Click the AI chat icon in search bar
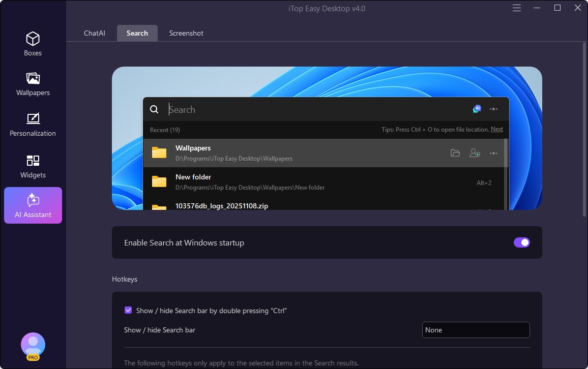The width and height of the screenshot is (588, 369). [477, 109]
